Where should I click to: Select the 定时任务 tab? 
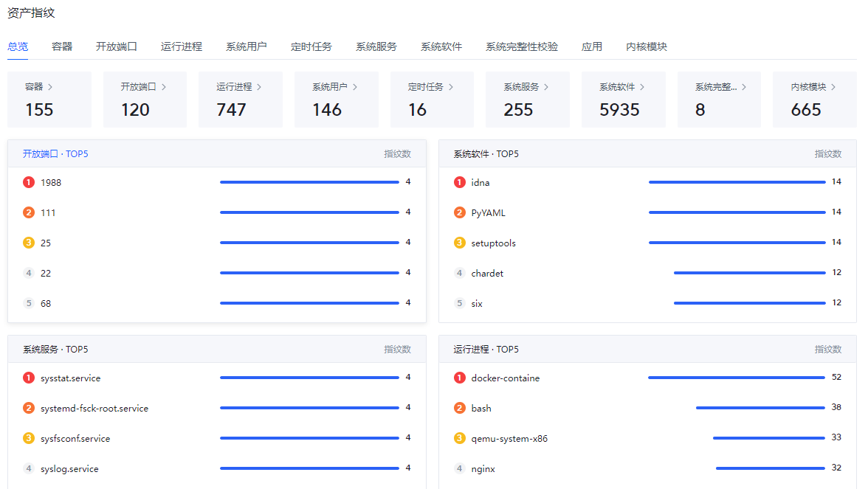(x=311, y=46)
